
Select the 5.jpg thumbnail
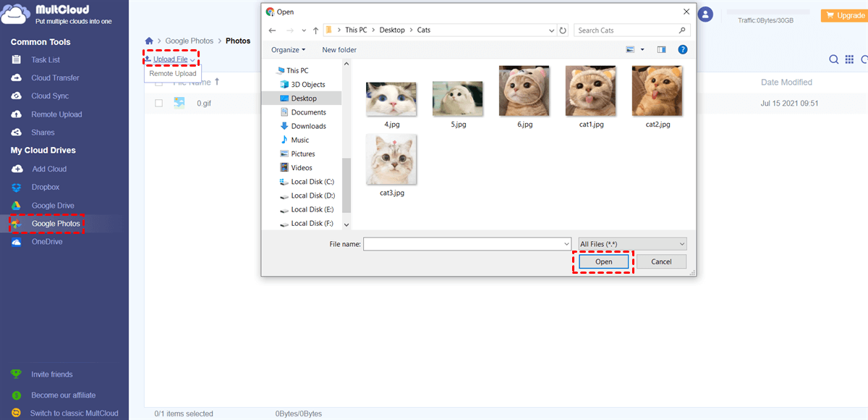pos(457,98)
